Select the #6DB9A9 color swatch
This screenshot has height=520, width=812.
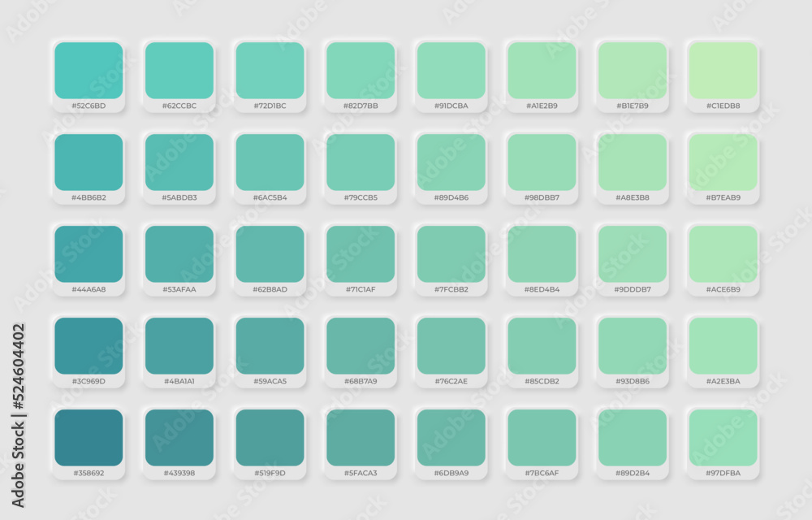451,437
